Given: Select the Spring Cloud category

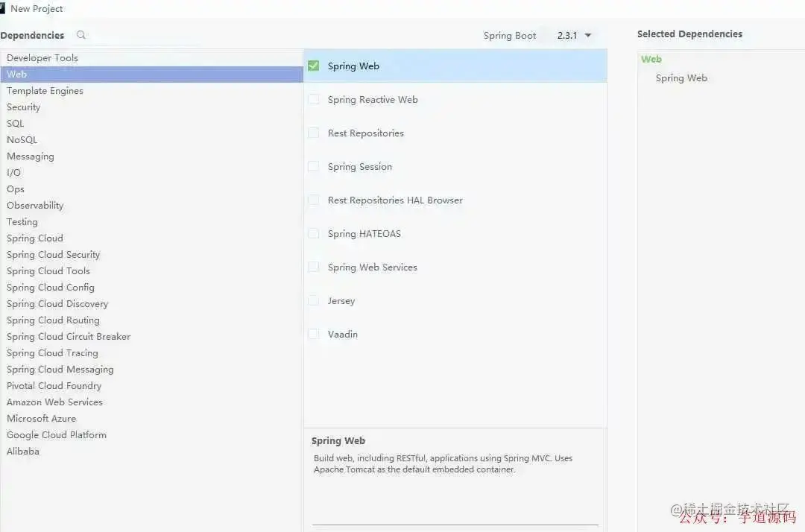Looking at the screenshot, I should pyautogui.click(x=152, y=238).
